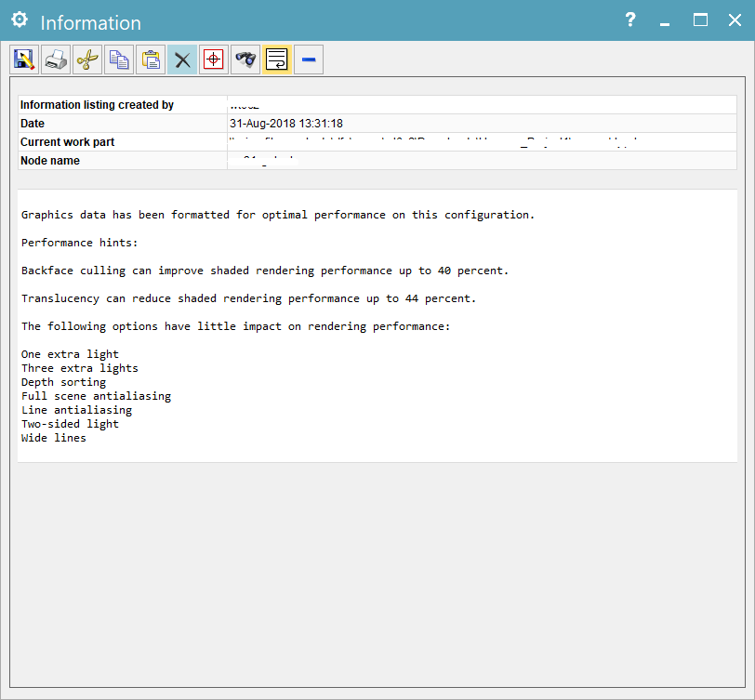Close the Information window
Image resolution: width=755 pixels, height=700 pixels.
(x=735, y=20)
